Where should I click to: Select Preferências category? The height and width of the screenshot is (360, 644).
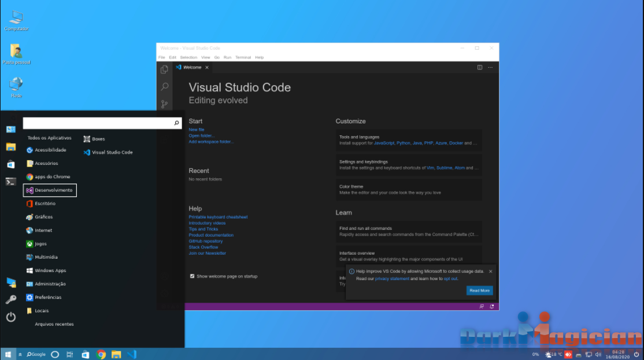pyautogui.click(x=43, y=297)
